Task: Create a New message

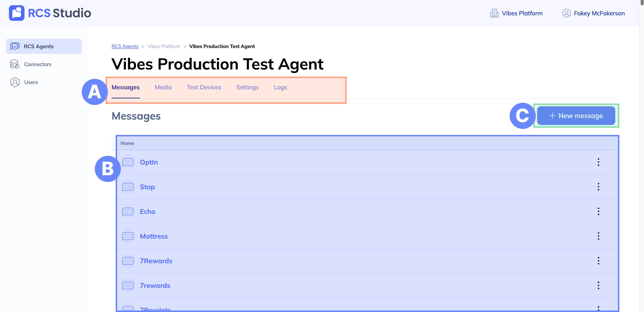Action: tap(576, 116)
